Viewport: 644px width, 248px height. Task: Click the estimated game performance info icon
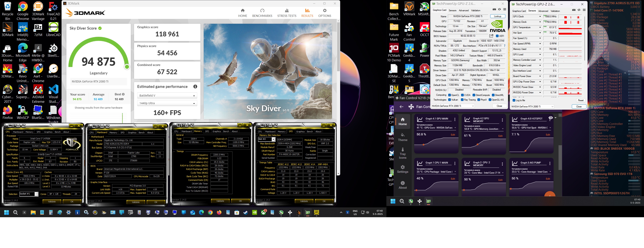pos(195,86)
